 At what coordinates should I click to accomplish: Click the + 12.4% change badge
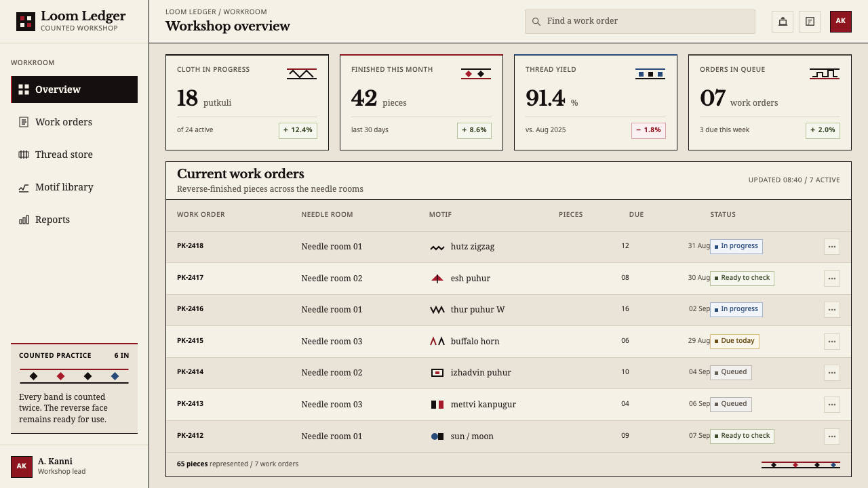298,130
